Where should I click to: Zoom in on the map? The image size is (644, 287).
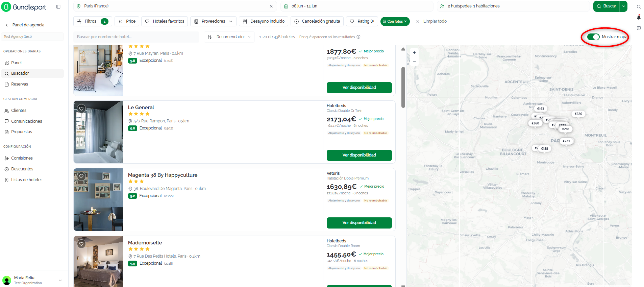coord(414,53)
